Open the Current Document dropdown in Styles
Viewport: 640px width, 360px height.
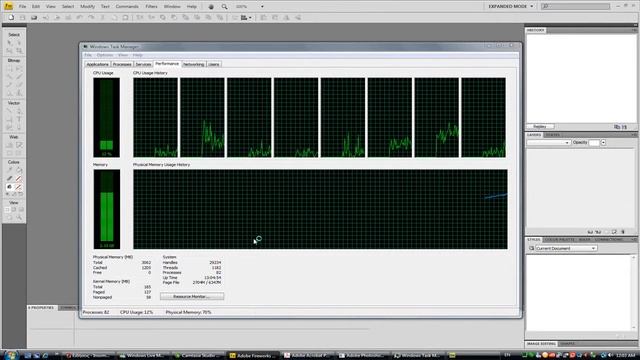(x=565, y=248)
